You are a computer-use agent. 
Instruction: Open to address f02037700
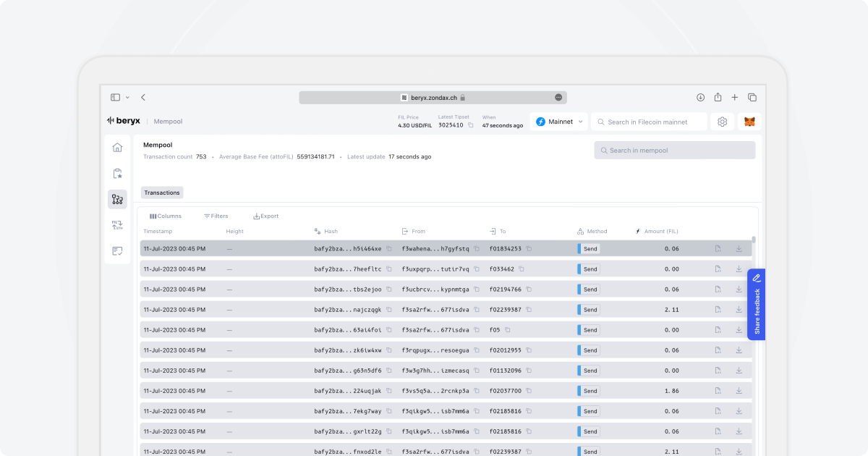coord(506,390)
